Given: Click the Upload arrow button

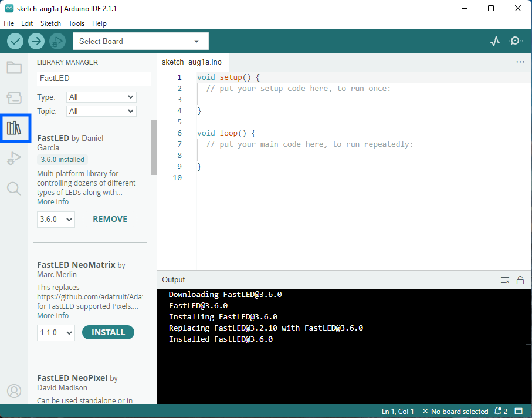Looking at the screenshot, I should coord(36,41).
